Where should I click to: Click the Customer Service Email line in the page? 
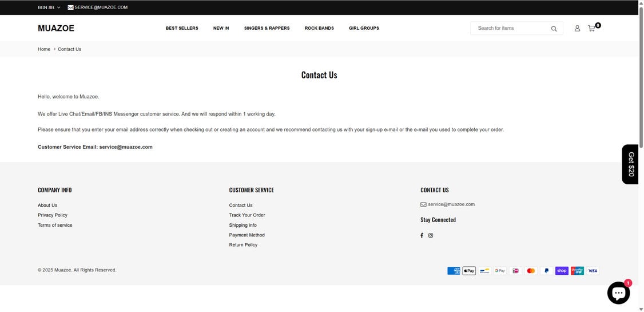pos(95,147)
